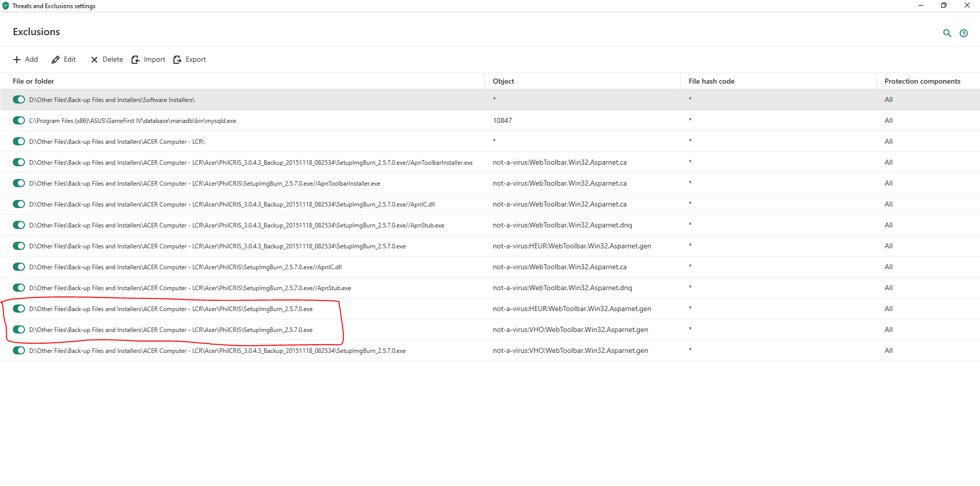Select the mysqld.exe exclusion row path
Image resolution: width=980 pixels, height=486 pixels.
click(132, 121)
